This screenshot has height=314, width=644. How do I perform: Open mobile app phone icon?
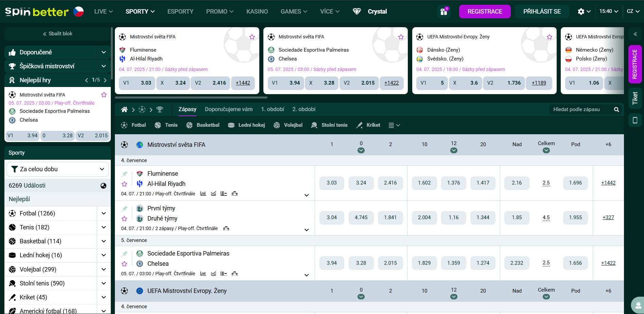635,120
